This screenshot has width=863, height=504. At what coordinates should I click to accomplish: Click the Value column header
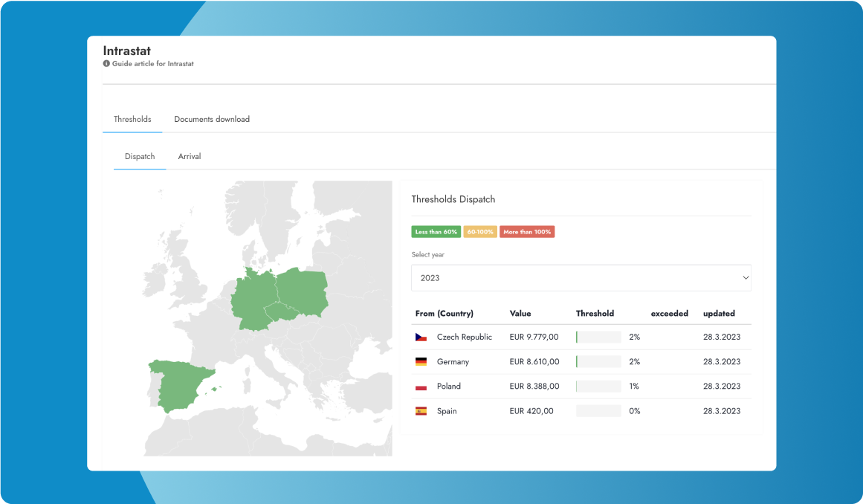pyautogui.click(x=520, y=314)
